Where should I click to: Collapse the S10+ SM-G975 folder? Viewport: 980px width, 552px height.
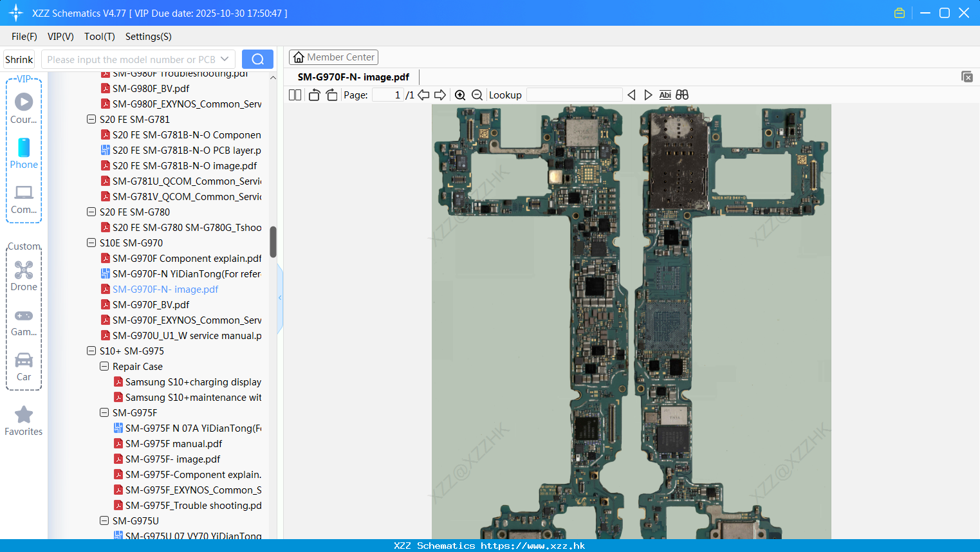(91, 351)
